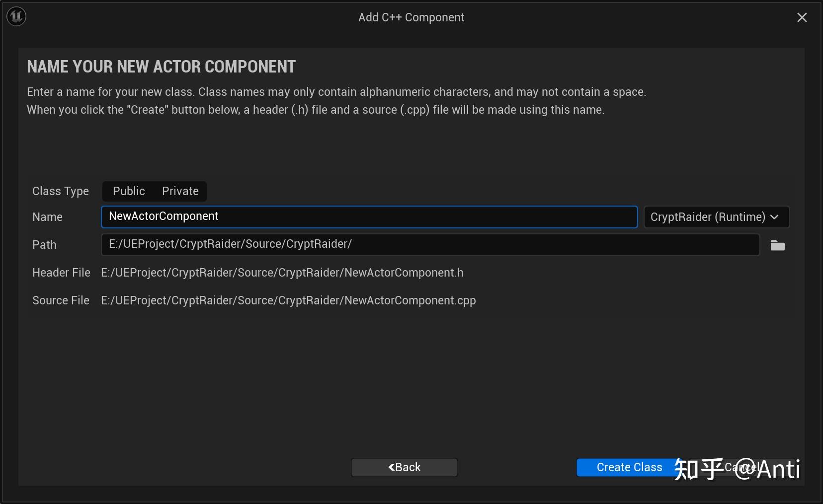Focus the NewActorComponent name field

(369, 217)
